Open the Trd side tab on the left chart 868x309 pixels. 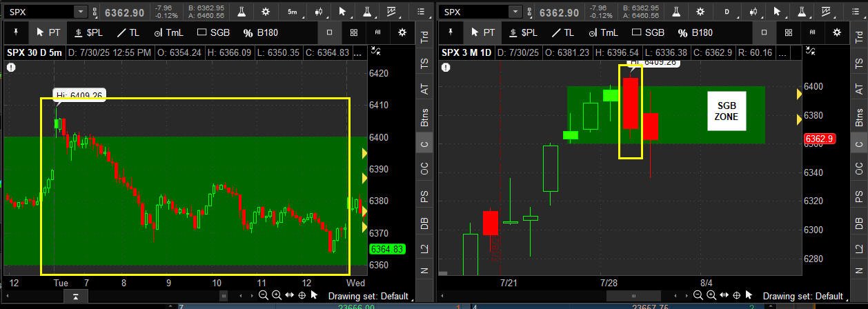point(424,37)
